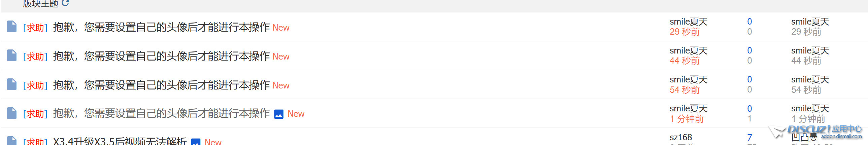Open thread file icon posted 29 秒前

point(12,27)
